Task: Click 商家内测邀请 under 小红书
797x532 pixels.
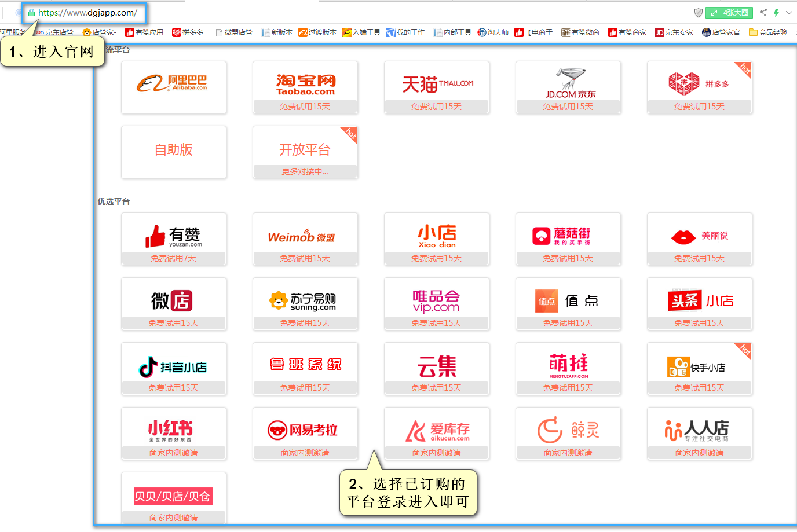Action: pyautogui.click(x=174, y=453)
